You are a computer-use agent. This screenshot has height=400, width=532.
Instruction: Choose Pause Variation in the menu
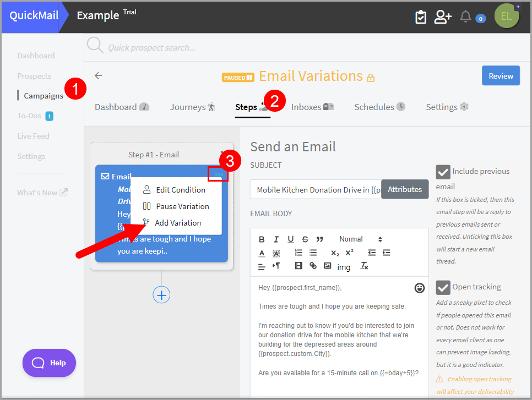pyautogui.click(x=182, y=206)
